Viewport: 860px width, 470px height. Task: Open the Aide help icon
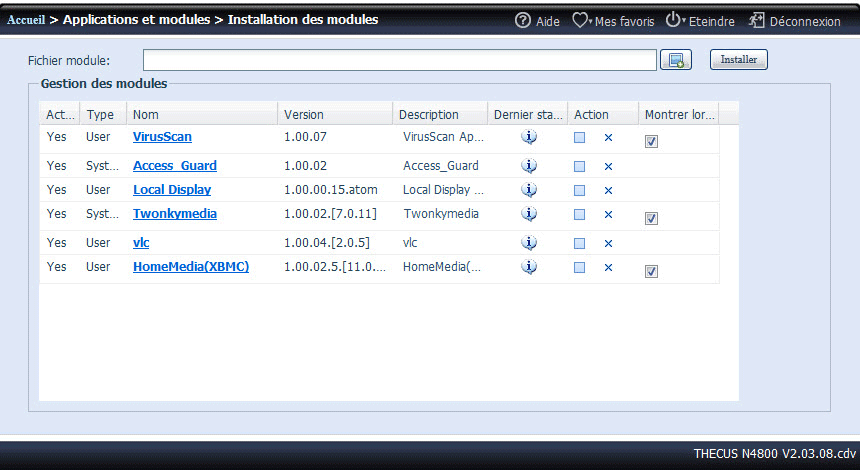[x=523, y=20]
